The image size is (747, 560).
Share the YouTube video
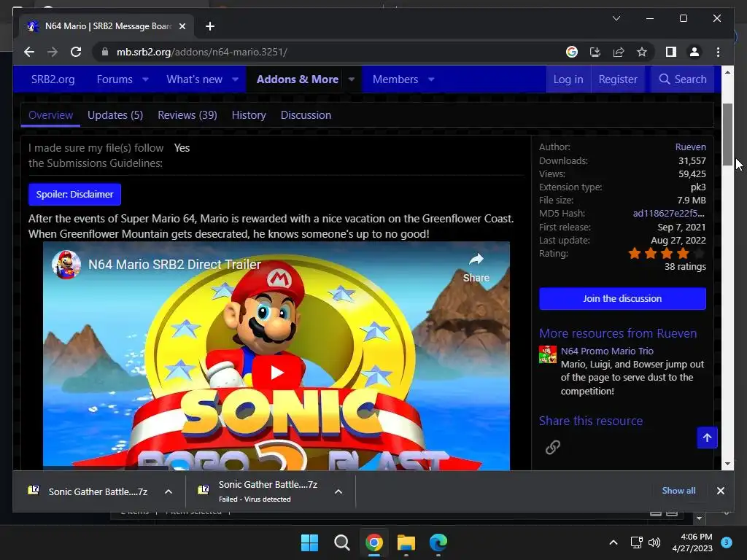(x=476, y=268)
